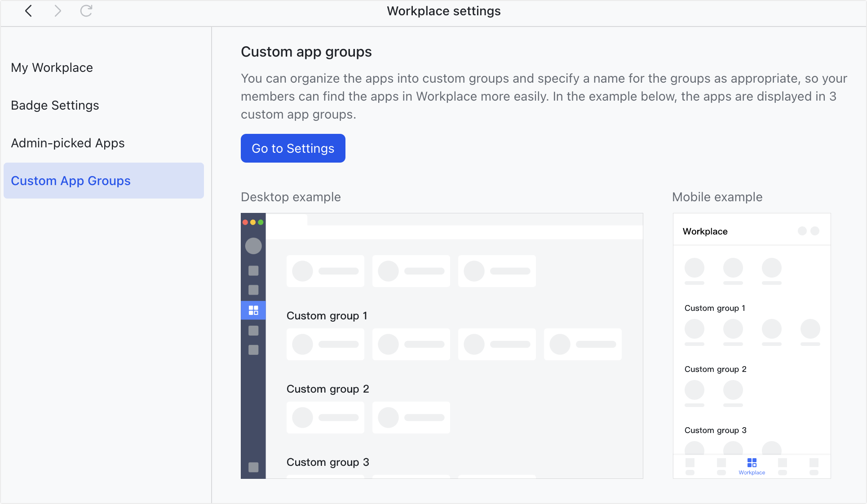Click the Custom app groups heading
Viewport: 867px width, 504px height.
pos(306,52)
